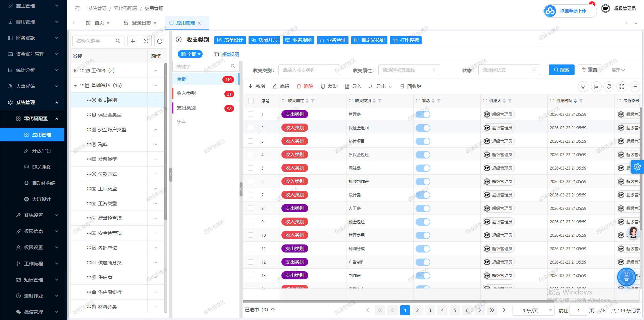Toggle status switch for 质保金返还
This screenshot has height=320, width=644.
(x=423, y=155)
